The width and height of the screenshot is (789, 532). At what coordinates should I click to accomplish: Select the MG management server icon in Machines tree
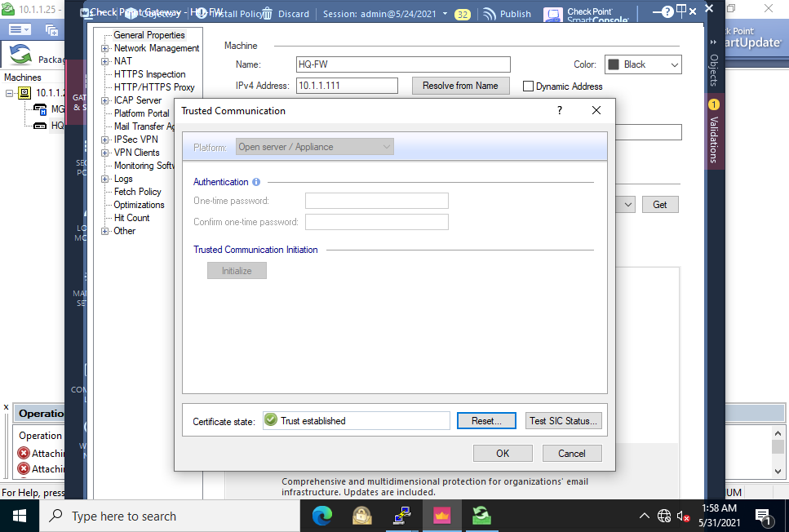tap(40, 109)
